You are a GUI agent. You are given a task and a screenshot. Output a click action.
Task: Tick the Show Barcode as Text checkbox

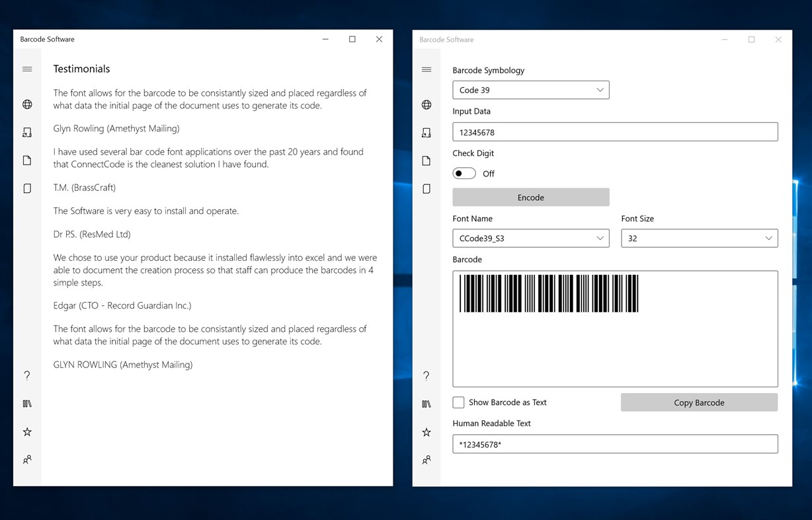pos(458,402)
